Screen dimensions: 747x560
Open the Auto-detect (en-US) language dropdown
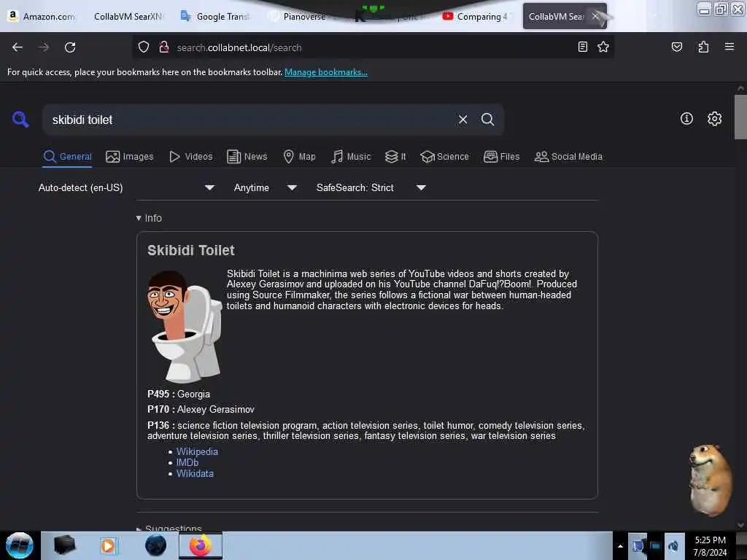(x=126, y=187)
